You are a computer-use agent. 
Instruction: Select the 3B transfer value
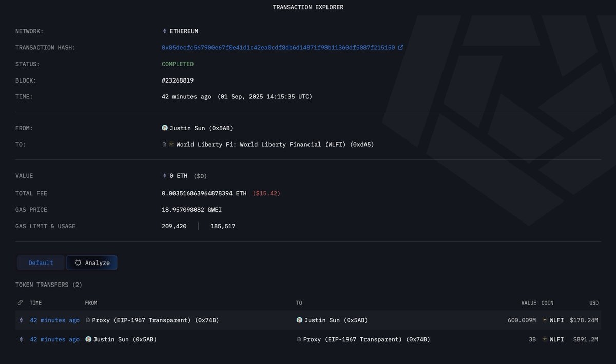tap(532, 339)
